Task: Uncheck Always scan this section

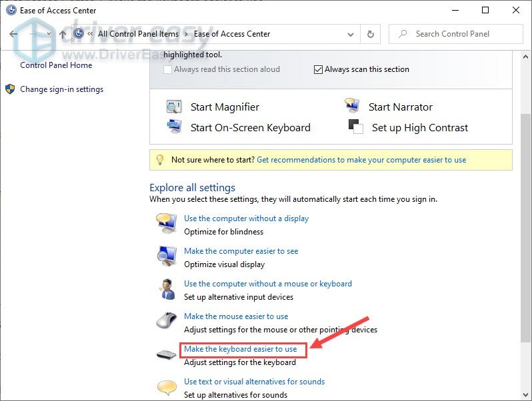Action: (319, 69)
